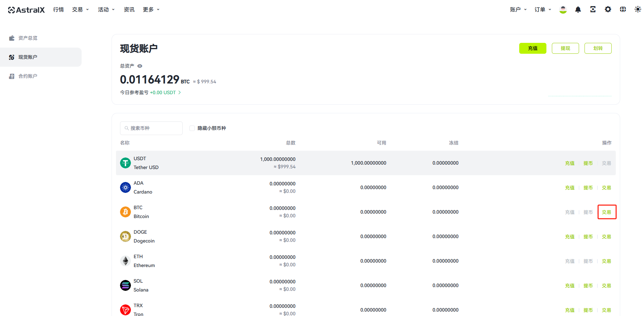Open the 行情 menu item
The height and width of the screenshot is (316, 644).
tap(58, 10)
